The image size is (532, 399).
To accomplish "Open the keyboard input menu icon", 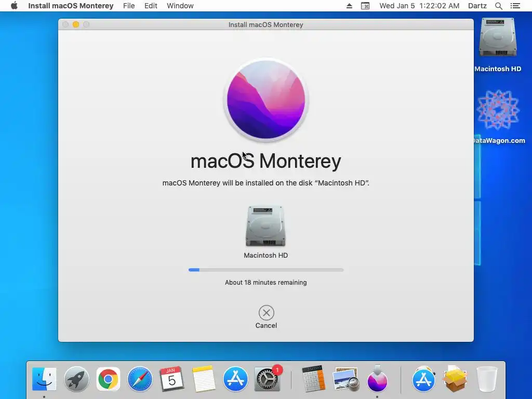I will (x=365, y=6).
